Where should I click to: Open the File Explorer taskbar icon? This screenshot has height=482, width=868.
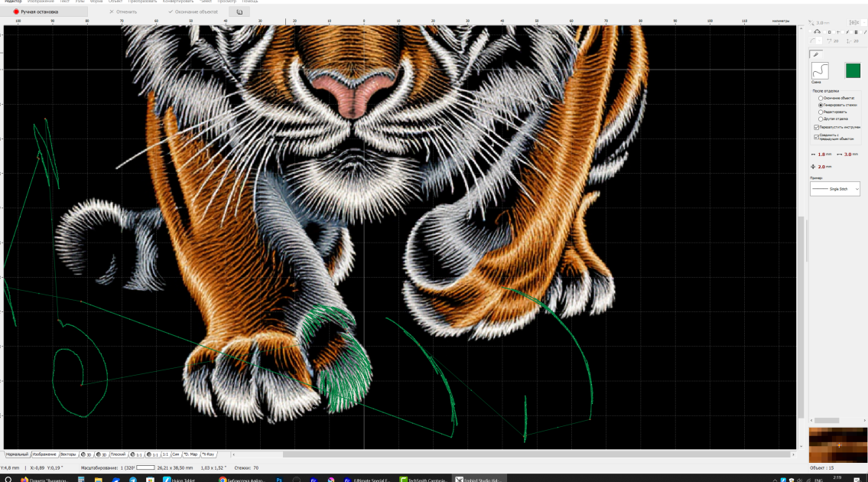[98, 479]
